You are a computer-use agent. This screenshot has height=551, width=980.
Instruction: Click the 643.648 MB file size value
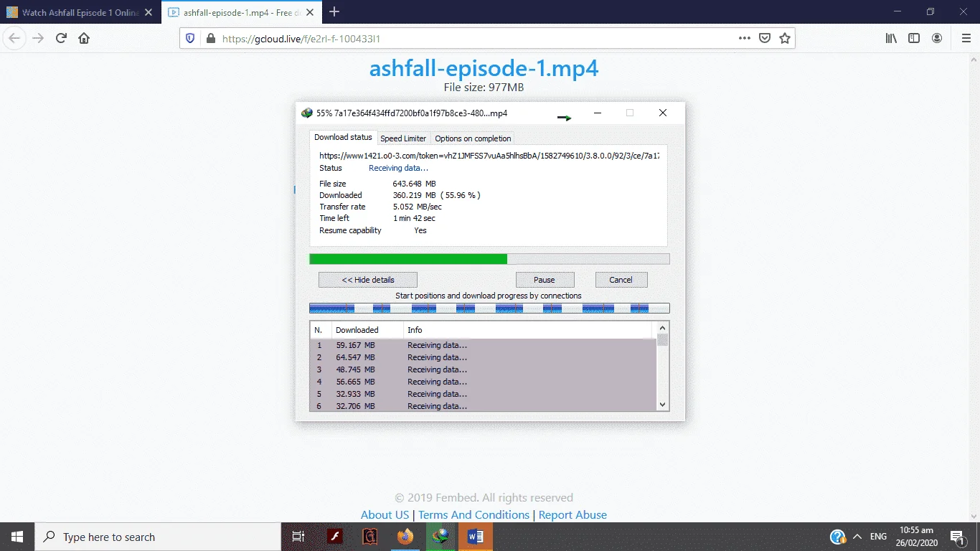(414, 184)
